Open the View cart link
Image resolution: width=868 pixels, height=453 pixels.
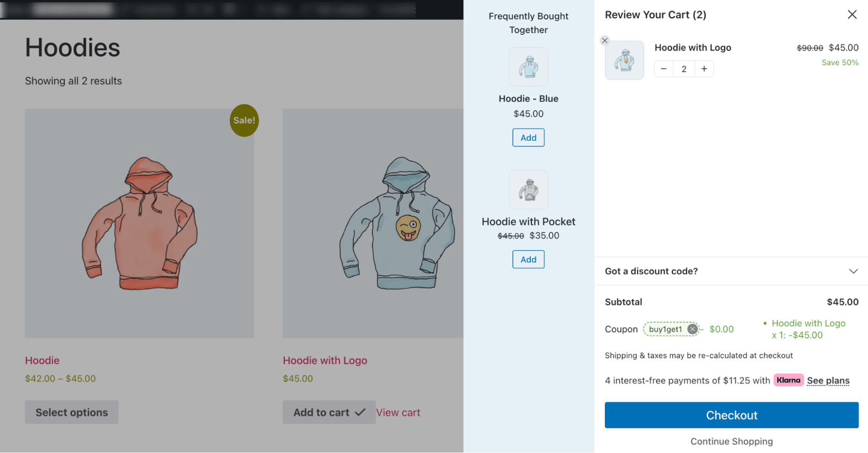(x=398, y=412)
